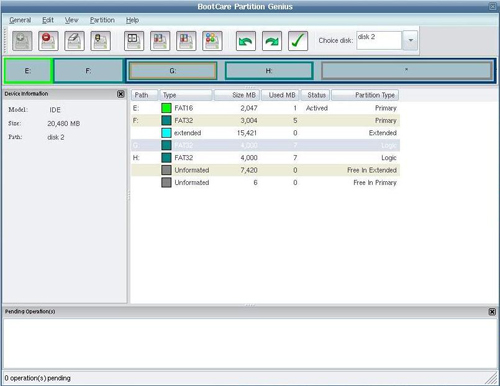Click the toolbar icon with four colored circles
The height and width of the screenshot is (386, 500).
click(212, 41)
